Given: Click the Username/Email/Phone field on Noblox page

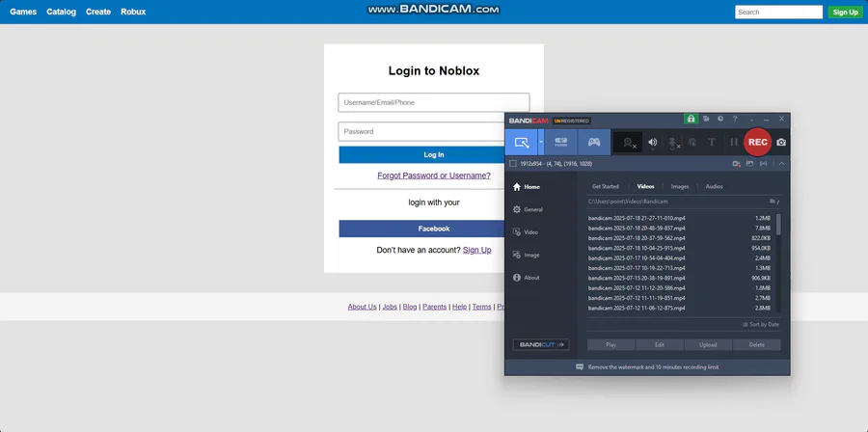Looking at the screenshot, I should [433, 102].
